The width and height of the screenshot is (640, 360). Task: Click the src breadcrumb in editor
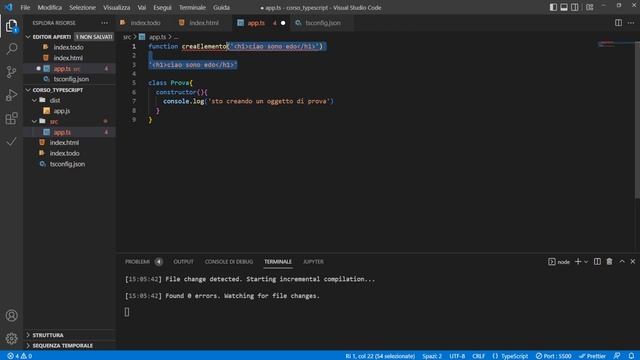point(127,37)
